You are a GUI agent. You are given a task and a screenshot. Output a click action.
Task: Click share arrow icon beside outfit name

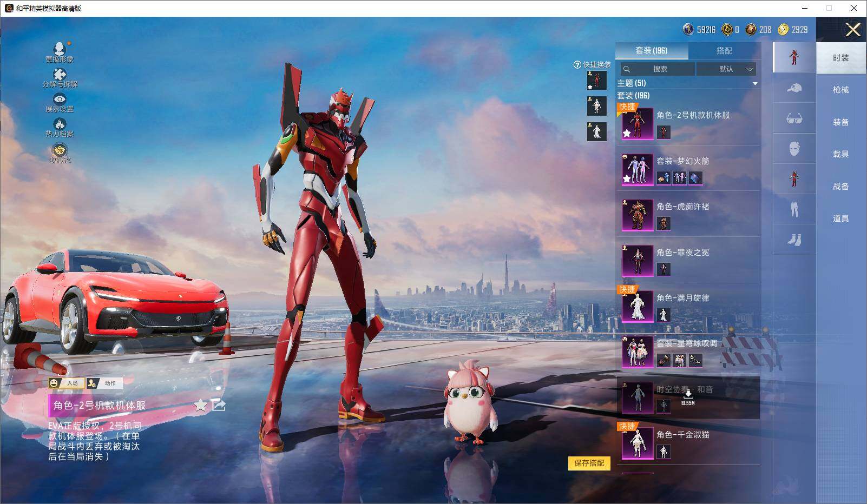219,405
